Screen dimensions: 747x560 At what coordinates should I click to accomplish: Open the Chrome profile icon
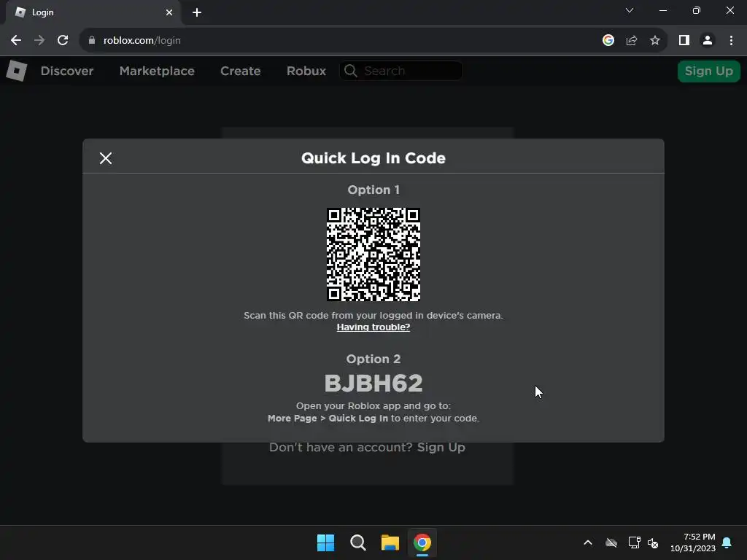coord(708,41)
